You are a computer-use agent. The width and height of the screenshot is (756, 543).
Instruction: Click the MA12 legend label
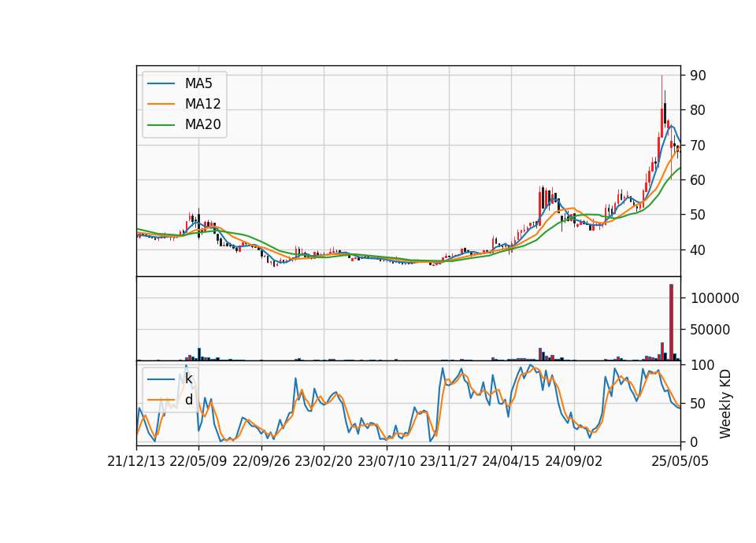click(202, 104)
